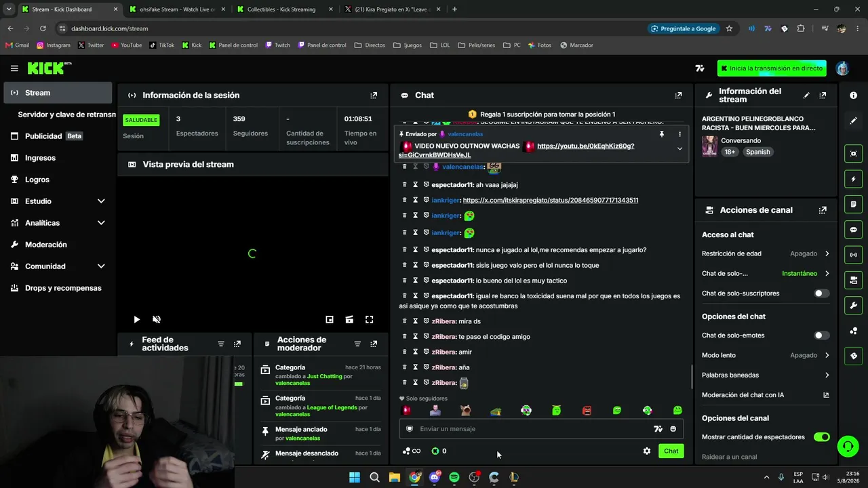Pop out the Acciones de moderador panel

(374, 344)
